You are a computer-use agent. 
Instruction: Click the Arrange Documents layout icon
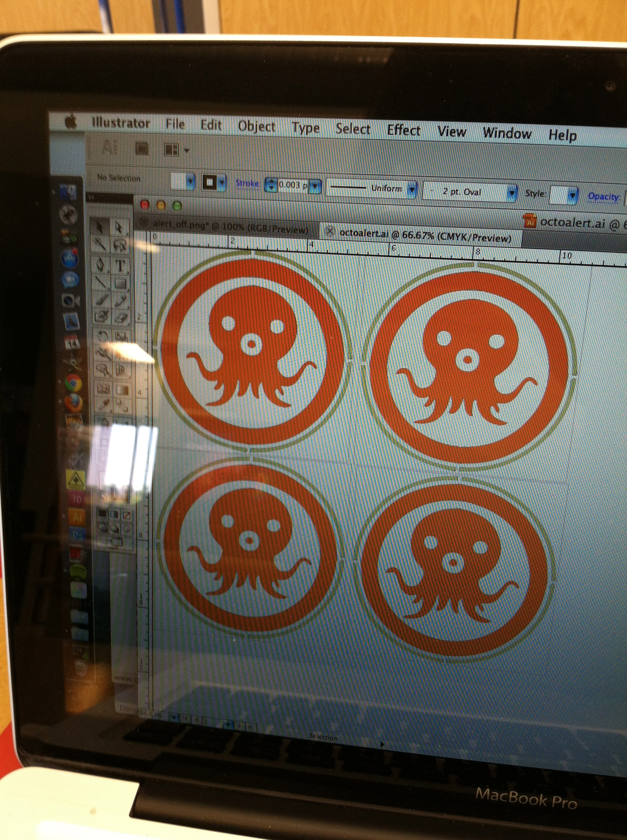click(x=171, y=150)
